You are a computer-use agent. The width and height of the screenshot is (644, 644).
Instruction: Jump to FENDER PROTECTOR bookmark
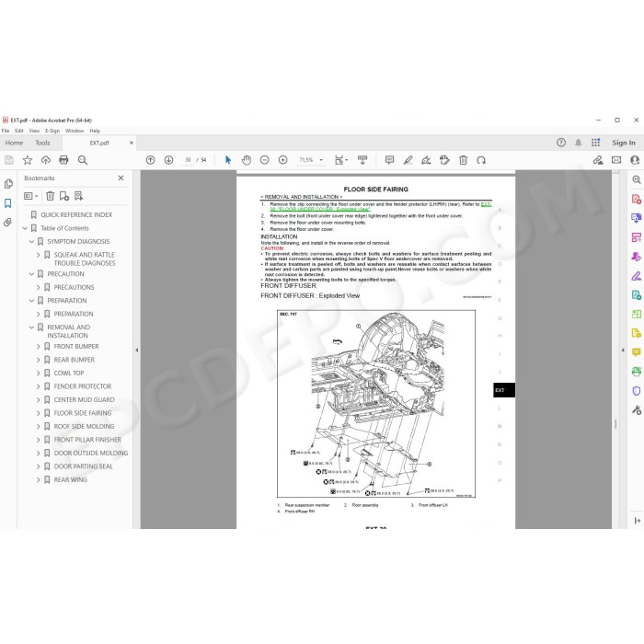(83, 386)
